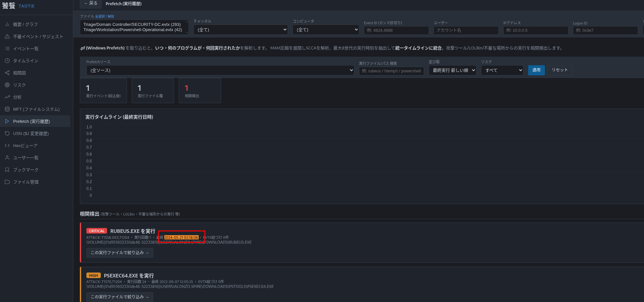Screen dimensions: 644x302
Task: Click the TAOTIE logo in sidebar
Action: click(18, 6)
